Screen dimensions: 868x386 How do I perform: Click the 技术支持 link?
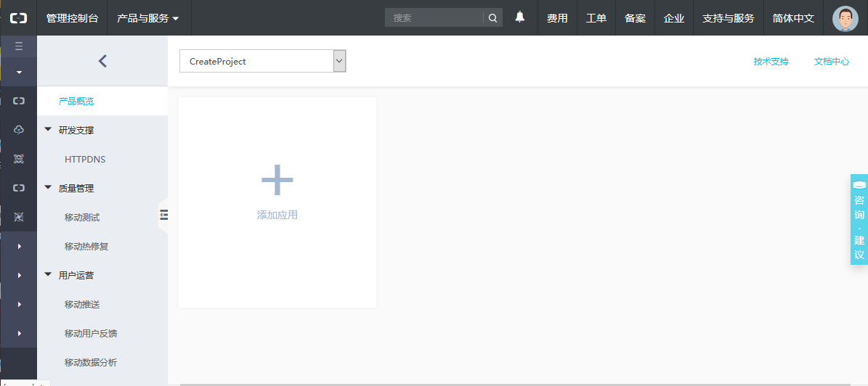[771, 62]
